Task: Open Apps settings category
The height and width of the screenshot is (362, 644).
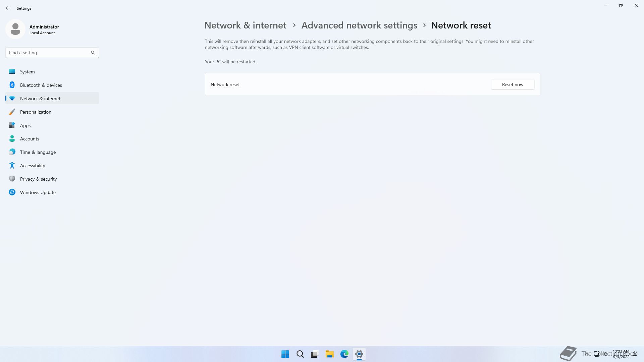Action: click(x=52, y=125)
